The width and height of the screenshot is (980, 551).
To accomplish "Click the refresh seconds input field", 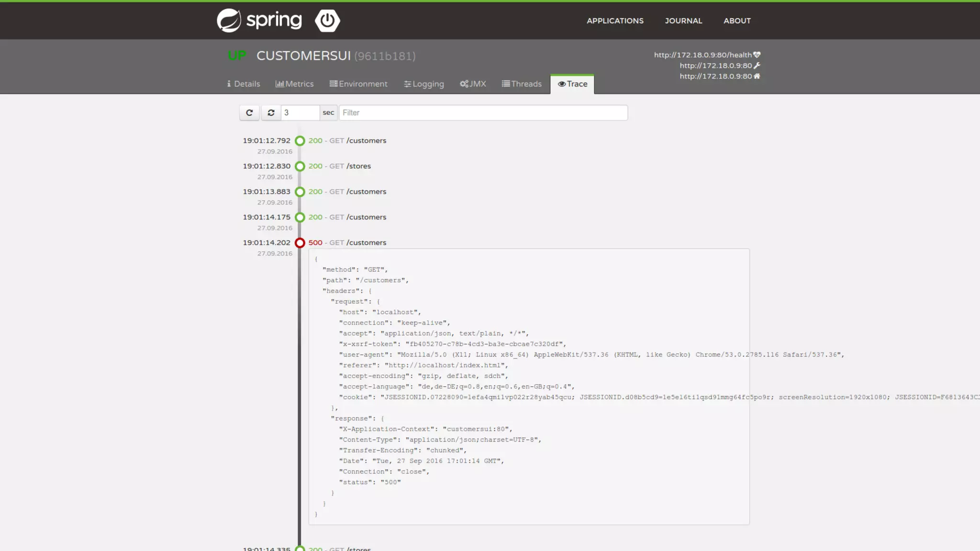I will point(300,113).
